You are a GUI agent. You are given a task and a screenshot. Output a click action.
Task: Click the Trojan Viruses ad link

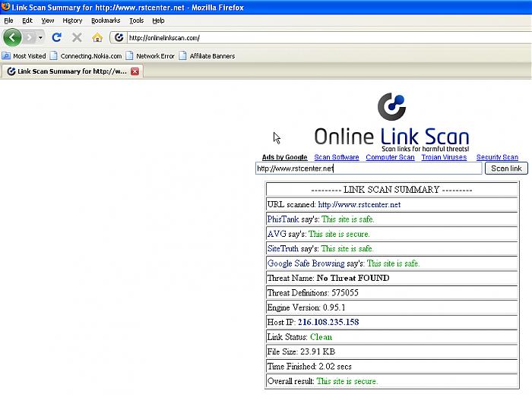click(x=444, y=157)
